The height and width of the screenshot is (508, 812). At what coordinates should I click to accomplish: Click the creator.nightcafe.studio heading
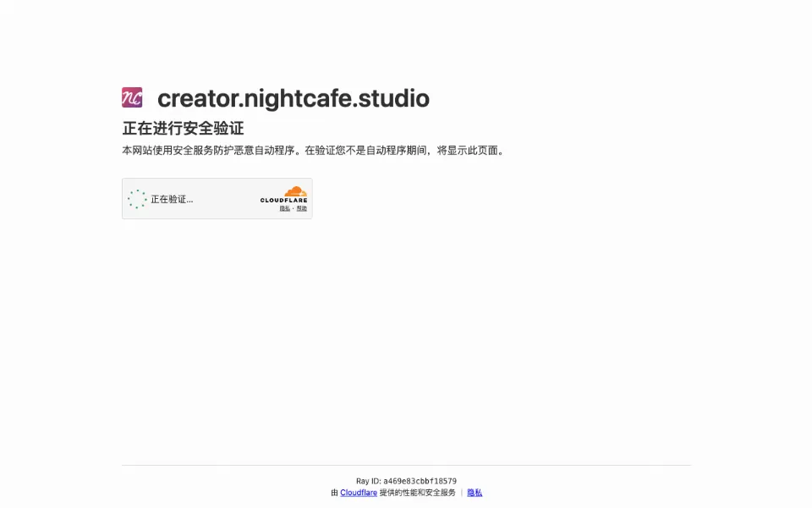tap(294, 98)
